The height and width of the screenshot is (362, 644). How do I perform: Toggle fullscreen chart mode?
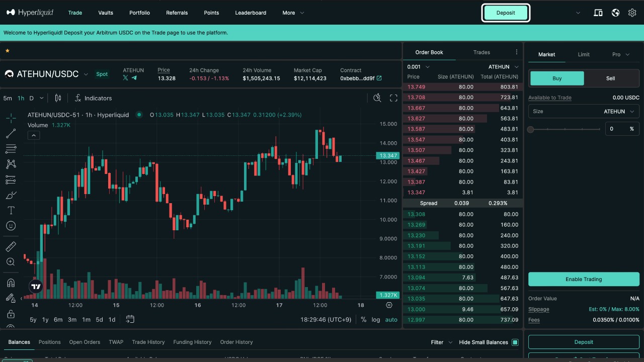(x=393, y=98)
